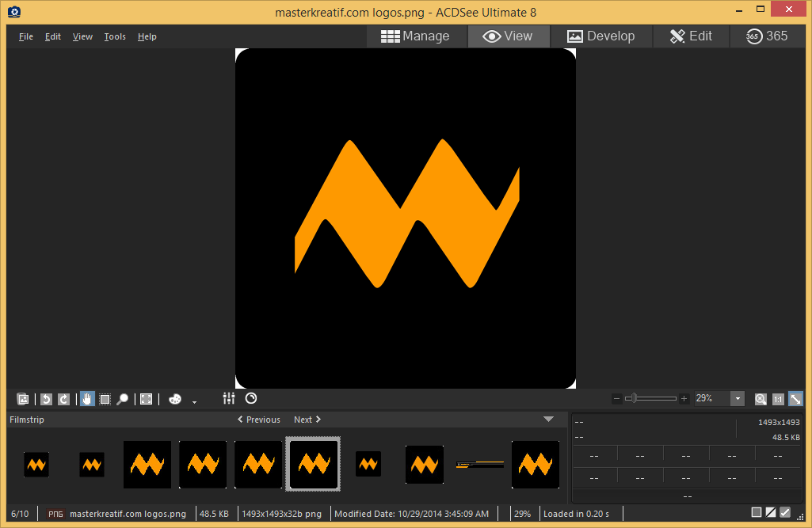Viewport: 812px width, 528px height.
Task: Select the rectangular Select tool
Action: 105,399
